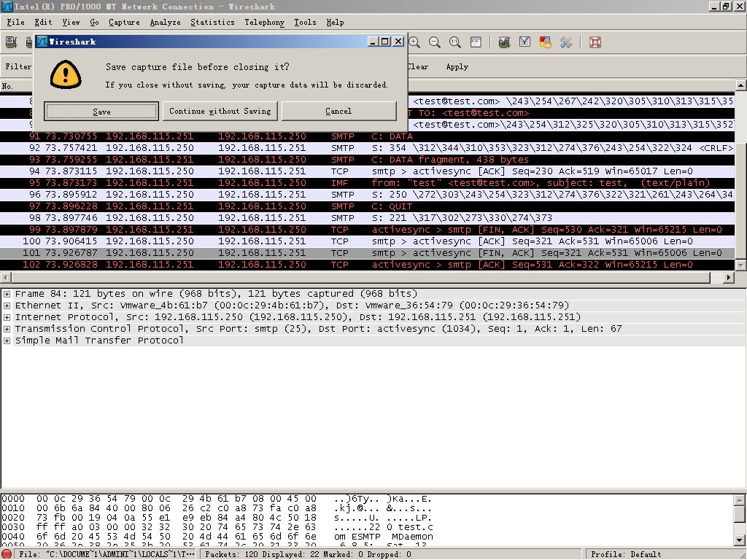Reset zoom with the 1:1 icon
This screenshot has height=560, width=747.
coord(455,42)
